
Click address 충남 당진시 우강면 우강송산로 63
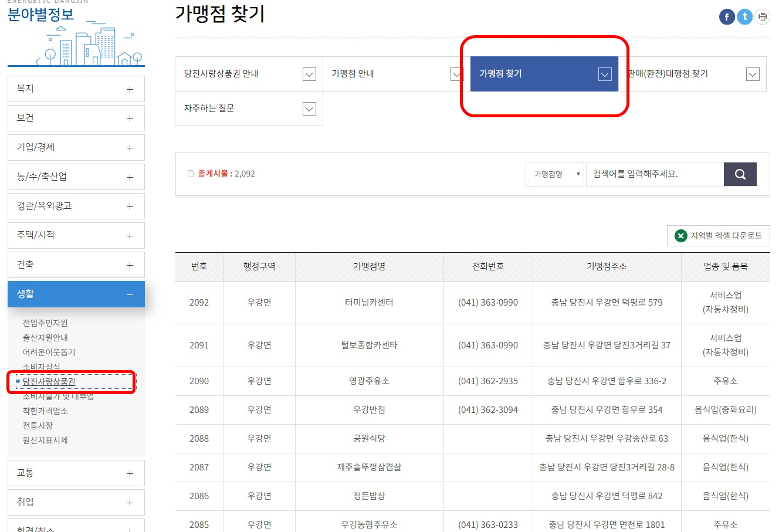607,439
